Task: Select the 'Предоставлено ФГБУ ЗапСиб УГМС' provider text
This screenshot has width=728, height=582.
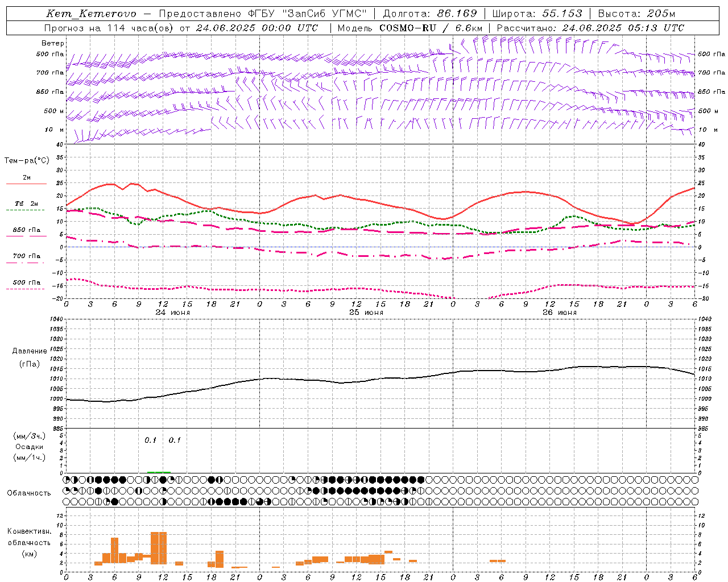Action: pyautogui.click(x=263, y=14)
